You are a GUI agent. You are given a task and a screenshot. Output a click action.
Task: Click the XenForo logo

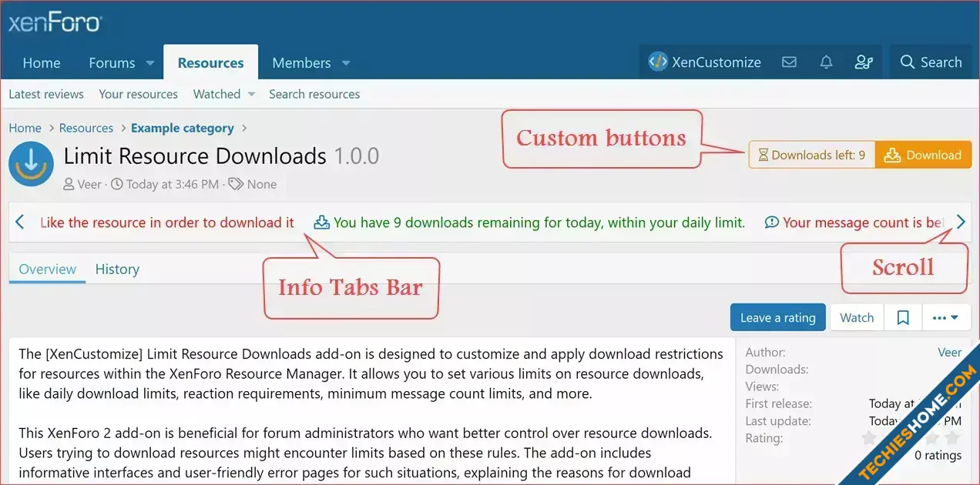[55, 22]
